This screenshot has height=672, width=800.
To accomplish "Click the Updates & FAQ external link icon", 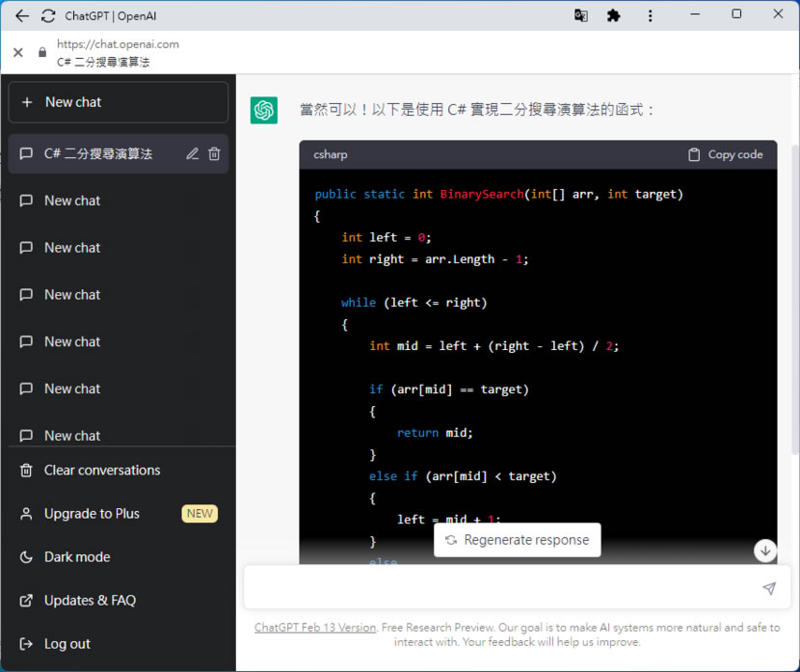I will [x=26, y=601].
